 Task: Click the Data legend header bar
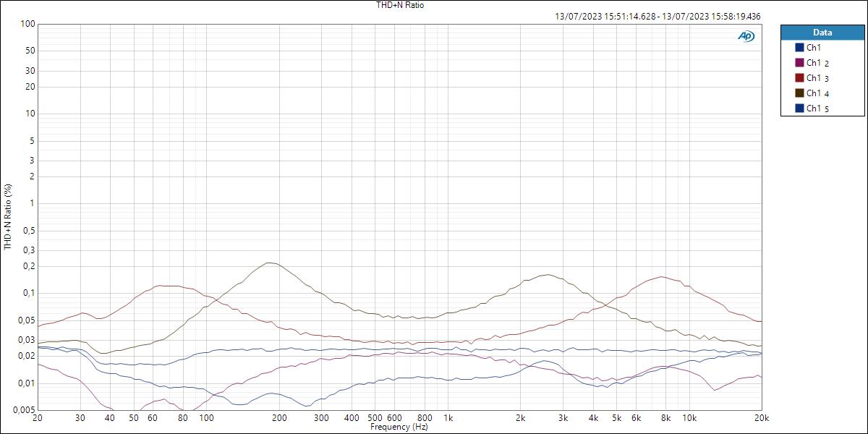pyautogui.click(x=822, y=32)
